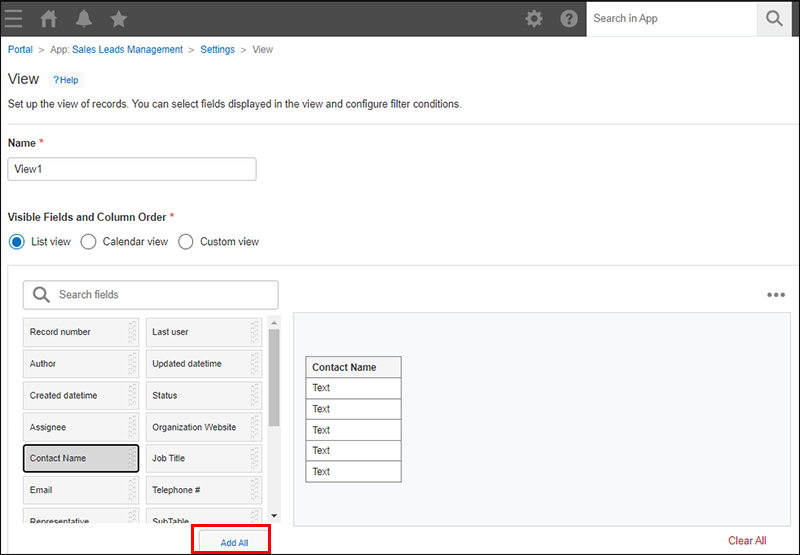Click the Search fields input box
The height and width of the screenshot is (555, 800).
point(150,295)
